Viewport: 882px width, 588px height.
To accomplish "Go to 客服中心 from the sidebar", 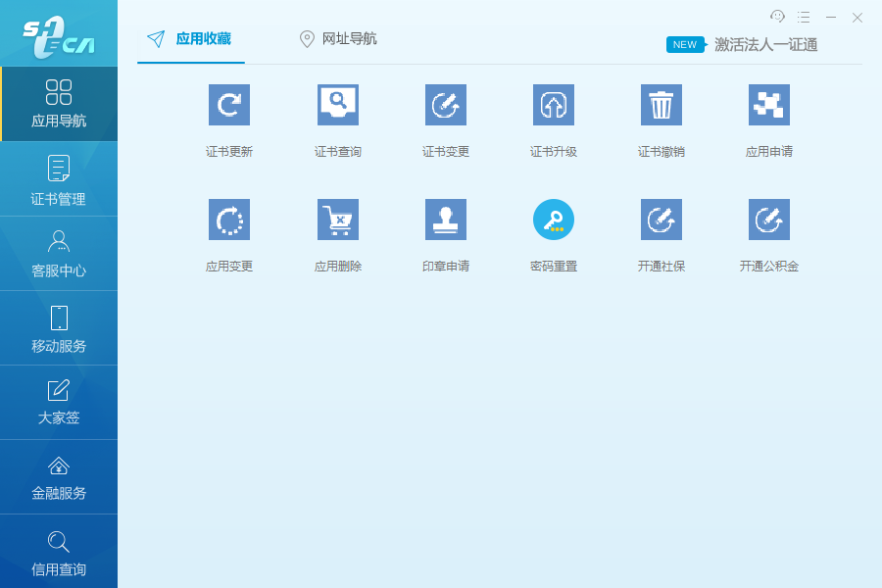I will [x=59, y=253].
